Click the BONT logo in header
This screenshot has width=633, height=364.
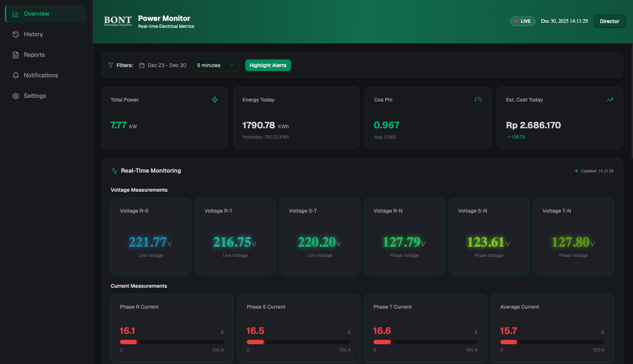pos(118,21)
